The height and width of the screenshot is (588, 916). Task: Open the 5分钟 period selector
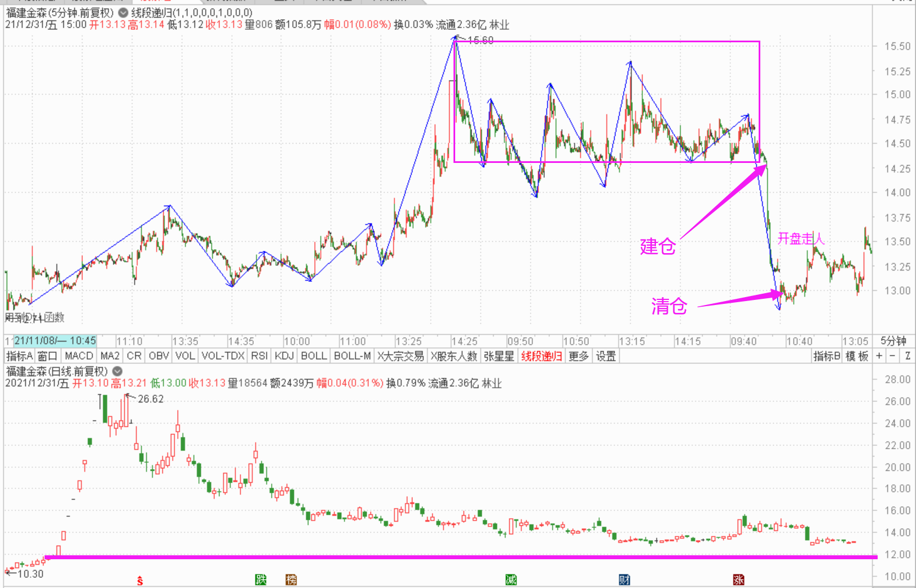coord(893,341)
